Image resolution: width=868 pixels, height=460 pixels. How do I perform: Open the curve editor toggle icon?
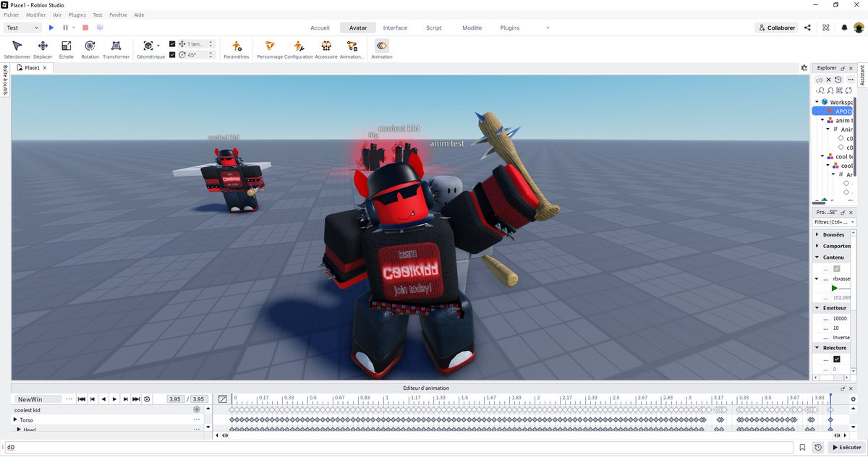click(x=222, y=399)
